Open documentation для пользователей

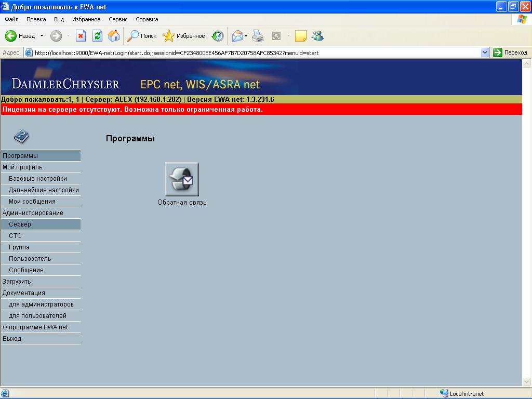point(41,315)
